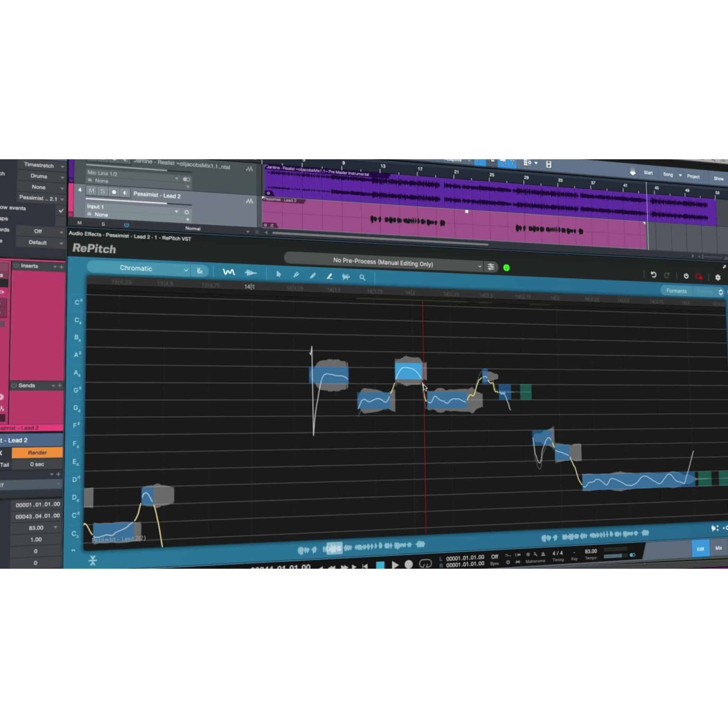Click bar 25 on the arrangement ruler
Image resolution: width=728 pixels, height=728 pixels.
click(492, 175)
